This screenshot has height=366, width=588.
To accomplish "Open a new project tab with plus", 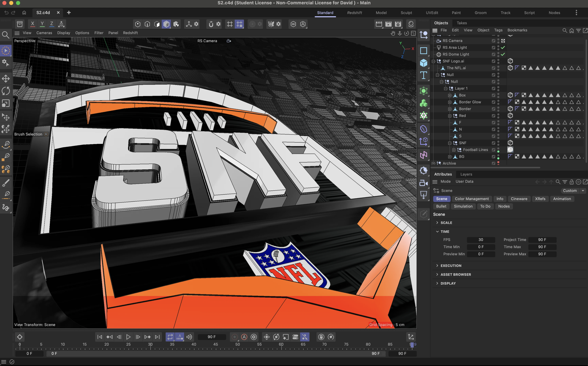I will [x=69, y=13].
